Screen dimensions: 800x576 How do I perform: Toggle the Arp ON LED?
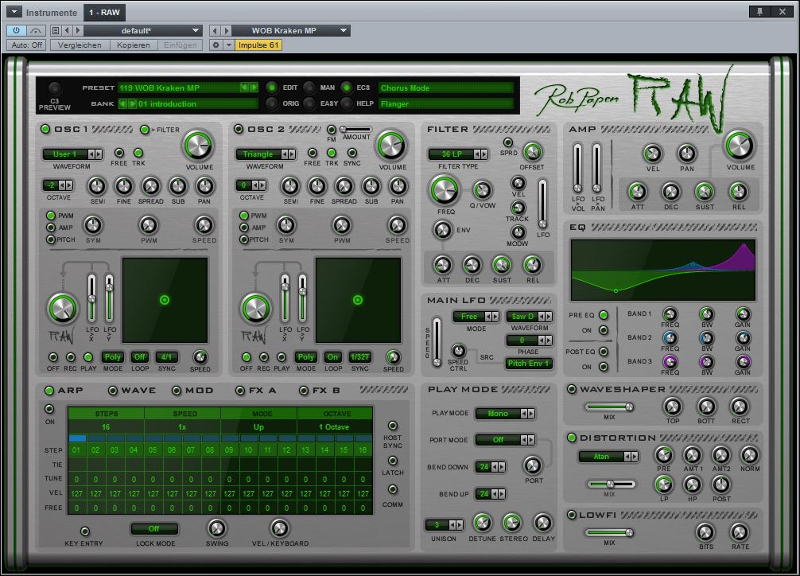point(49,409)
